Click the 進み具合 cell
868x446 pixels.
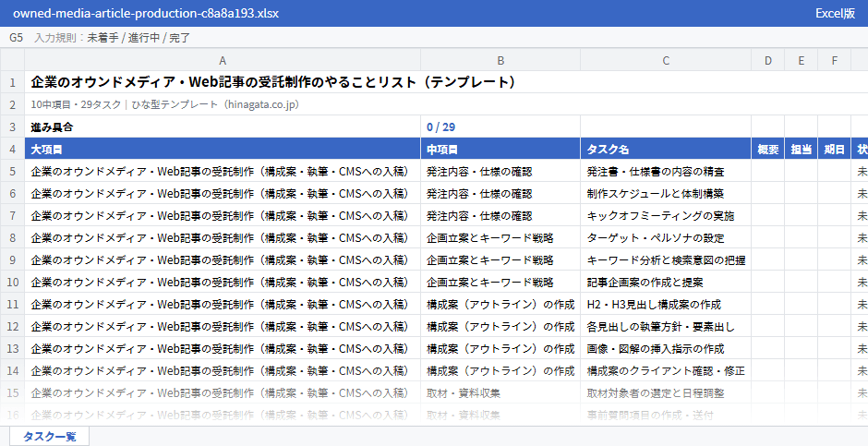pos(223,127)
